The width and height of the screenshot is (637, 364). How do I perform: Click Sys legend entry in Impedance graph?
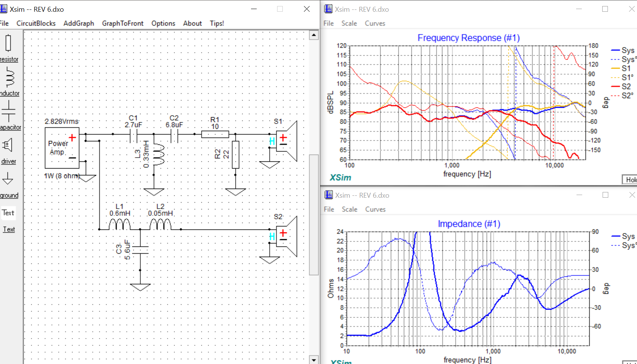[x=623, y=236]
